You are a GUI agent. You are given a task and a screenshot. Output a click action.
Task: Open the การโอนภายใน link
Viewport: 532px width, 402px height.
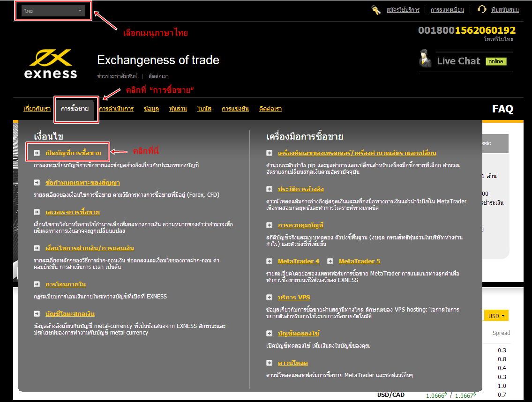(x=66, y=284)
